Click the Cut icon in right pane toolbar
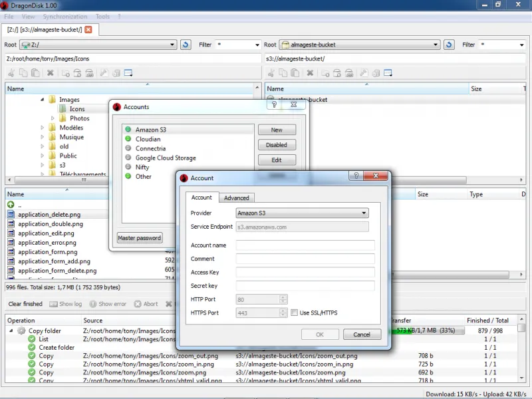 (x=271, y=73)
